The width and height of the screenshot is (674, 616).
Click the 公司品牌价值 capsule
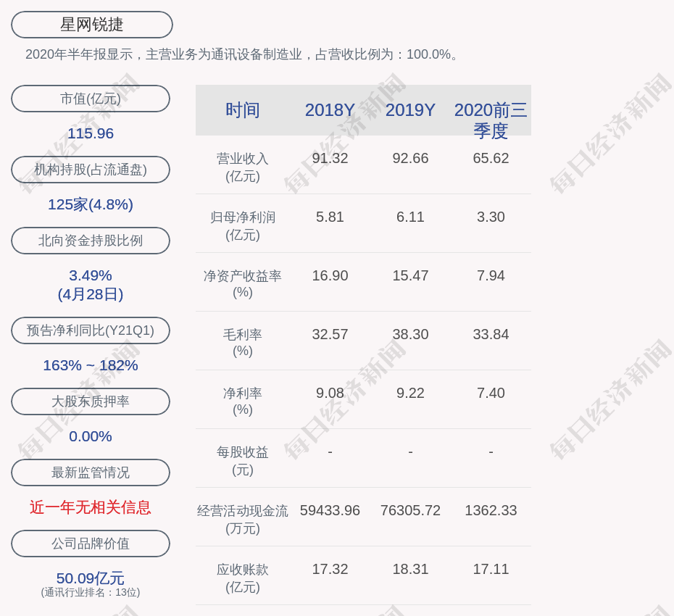pyautogui.click(x=90, y=544)
